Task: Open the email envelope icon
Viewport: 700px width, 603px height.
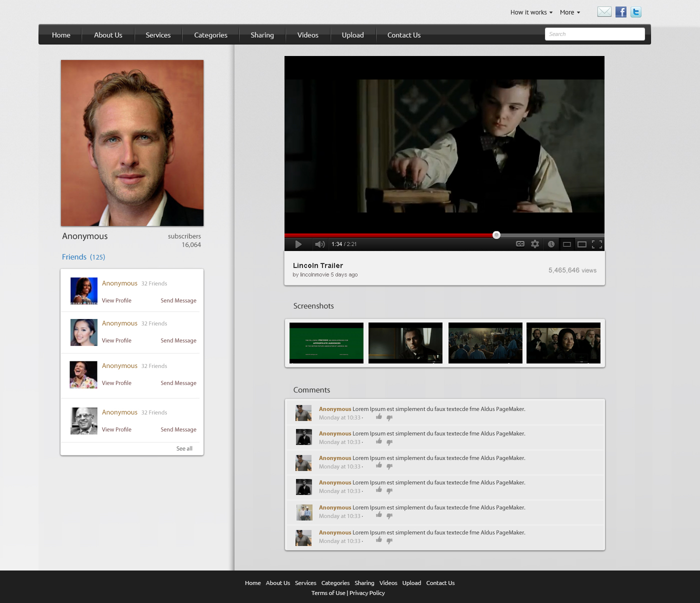Action: tap(604, 12)
